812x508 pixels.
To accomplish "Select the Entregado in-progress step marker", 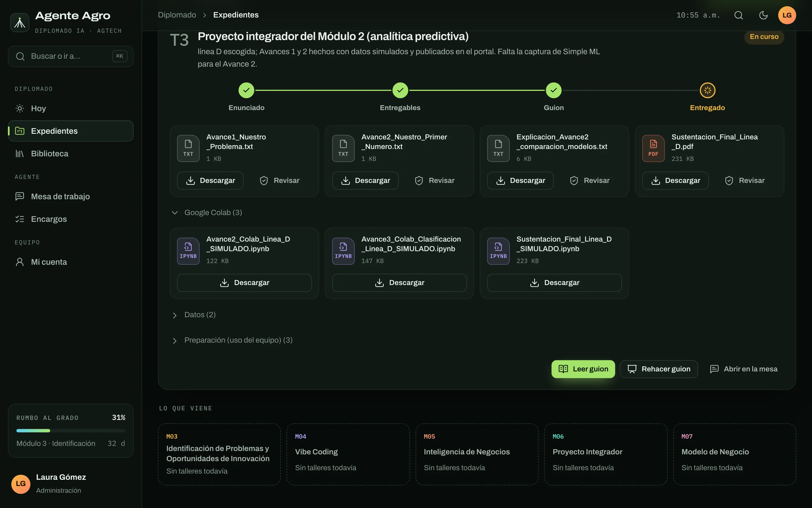I will click(x=707, y=90).
